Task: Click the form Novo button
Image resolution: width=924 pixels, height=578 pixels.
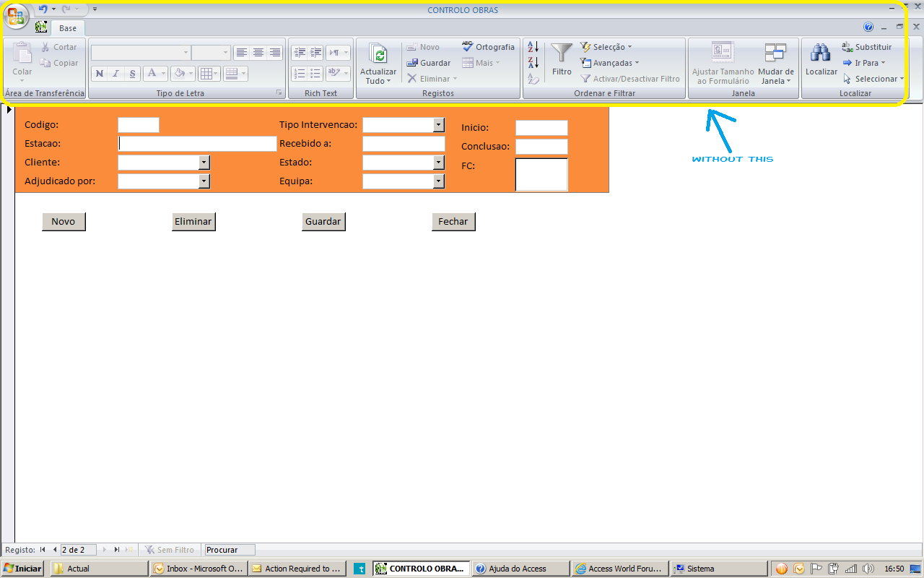Action: click(x=64, y=222)
